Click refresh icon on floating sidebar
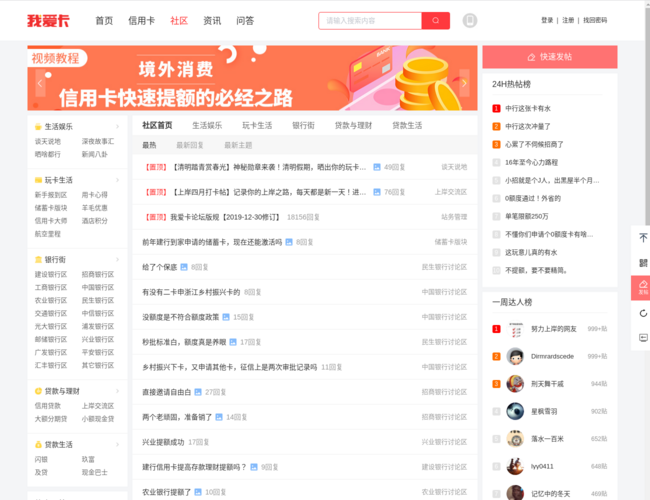Image resolution: width=650 pixels, height=500 pixels. click(643, 313)
